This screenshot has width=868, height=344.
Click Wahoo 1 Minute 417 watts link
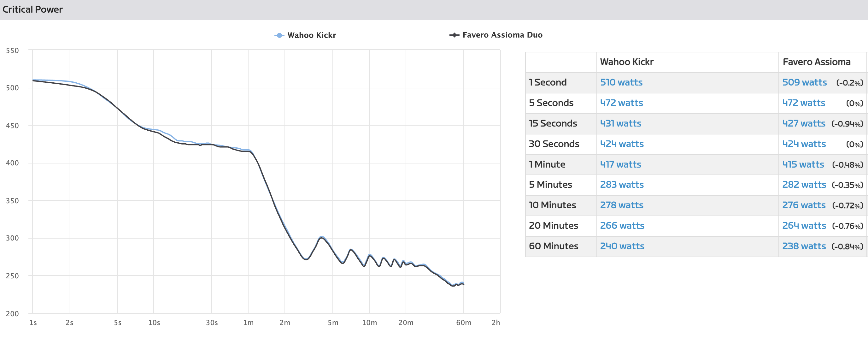point(620,164)
